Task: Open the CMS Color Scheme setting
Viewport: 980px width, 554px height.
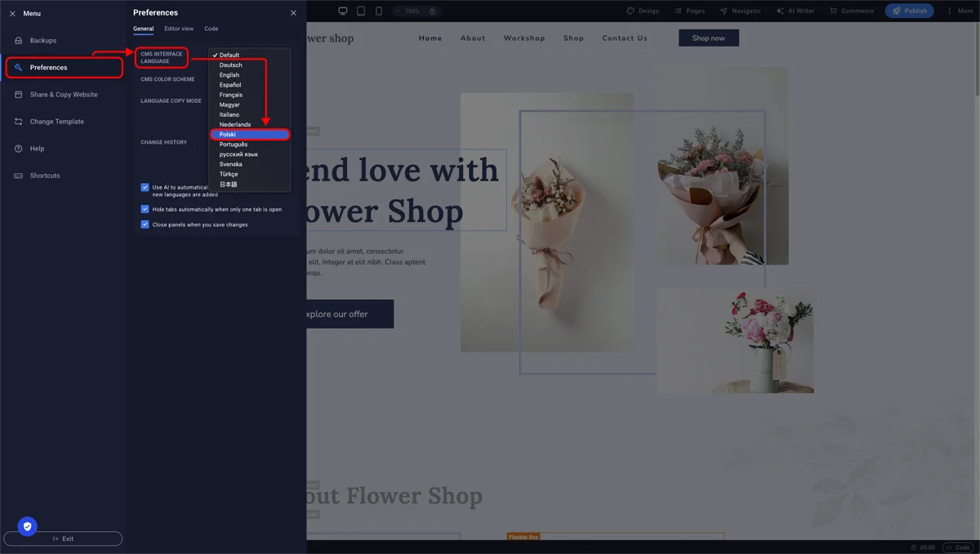Action: coord(167,78)
